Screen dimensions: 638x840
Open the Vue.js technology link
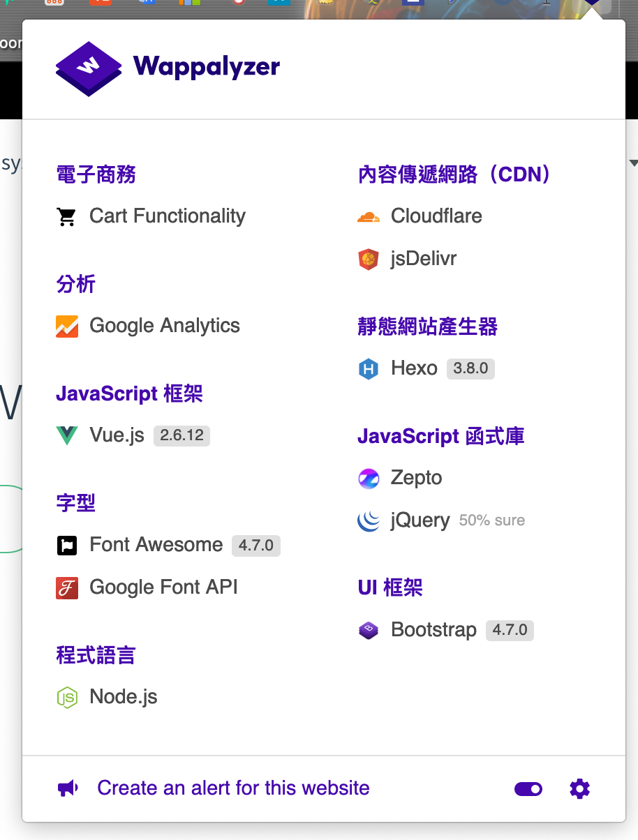(117, 435)
